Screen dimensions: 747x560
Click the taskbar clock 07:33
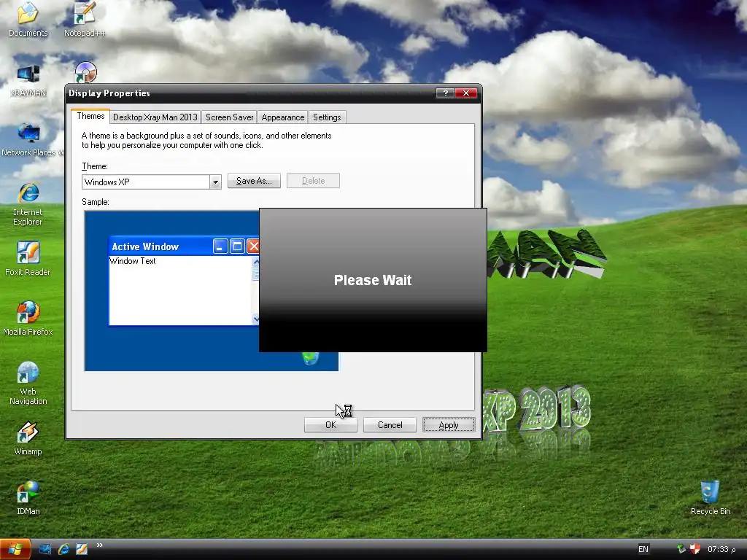(x=721, y=549)
